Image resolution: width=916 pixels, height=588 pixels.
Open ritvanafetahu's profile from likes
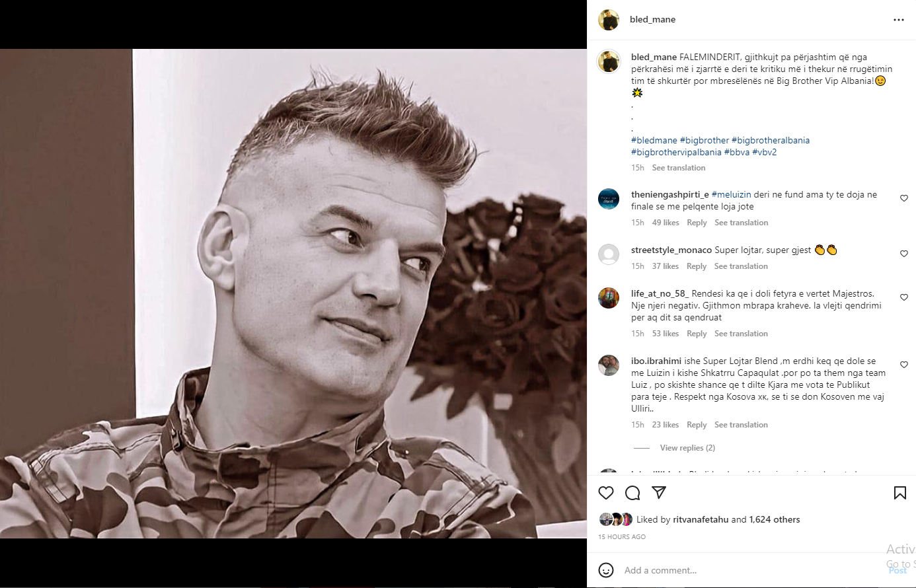(701, 519)
